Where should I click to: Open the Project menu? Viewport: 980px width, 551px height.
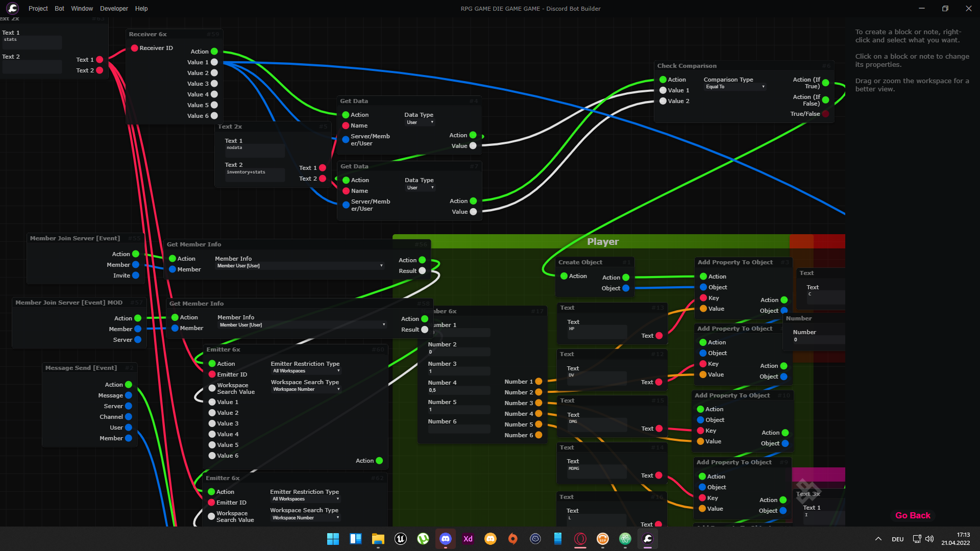(x=38, y=8)
